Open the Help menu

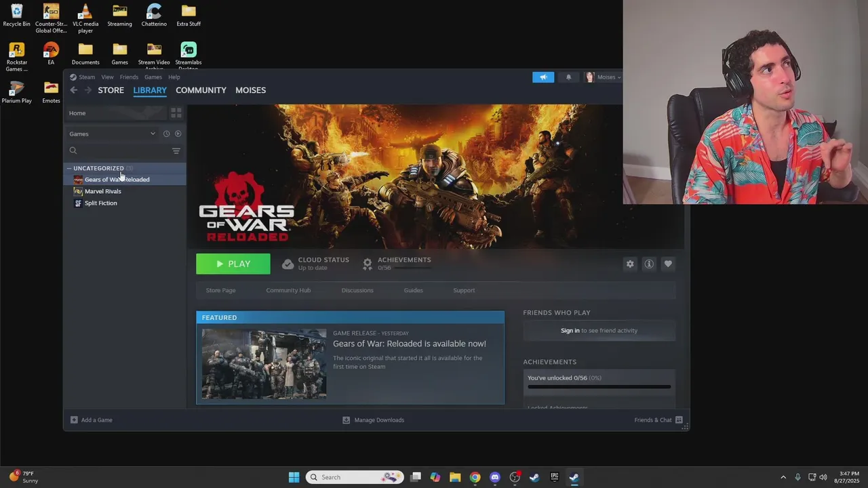pos(174,77)
